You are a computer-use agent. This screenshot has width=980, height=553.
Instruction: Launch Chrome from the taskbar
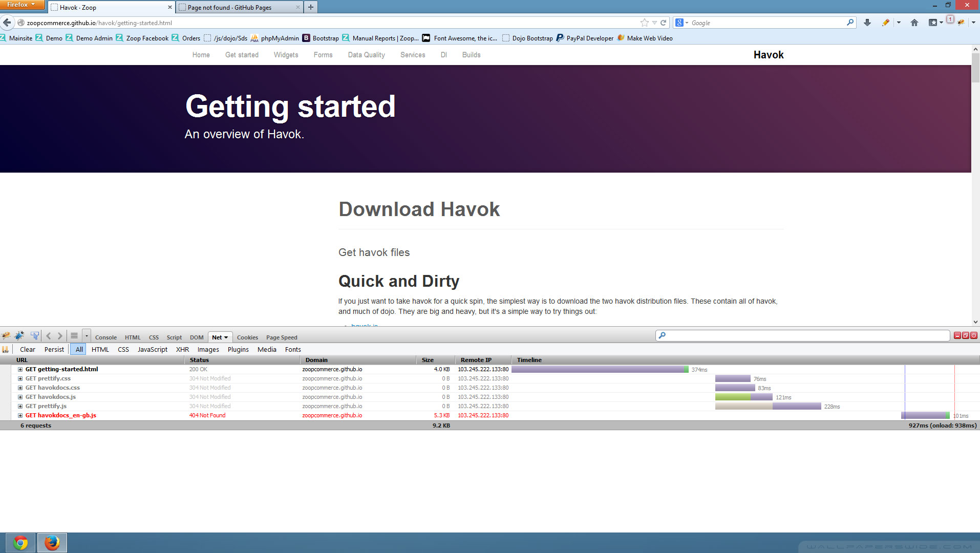pos(20,543)
